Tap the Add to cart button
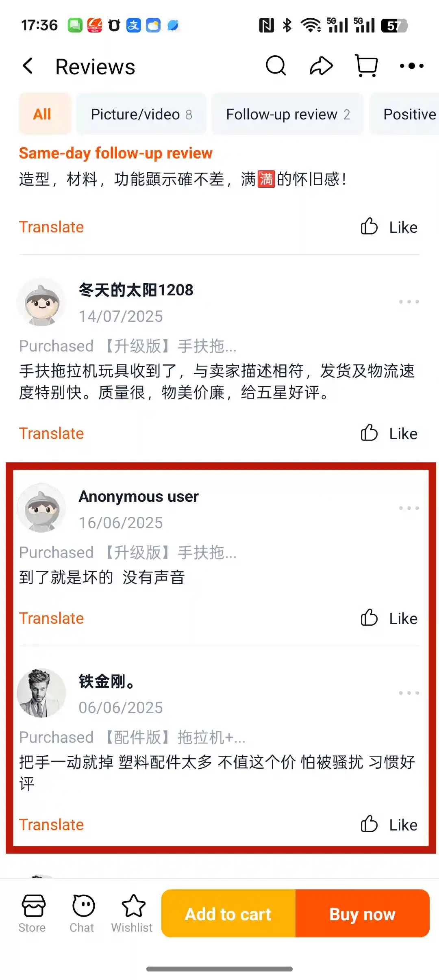This screenshot has height=980, width=439. (228, 914)
